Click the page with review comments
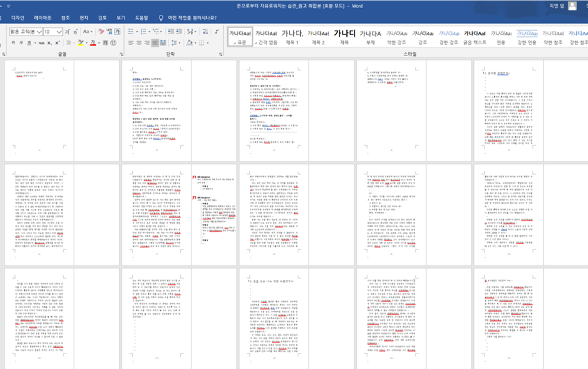The width and height of the screenshot is (588, 369). click(179, 214)
